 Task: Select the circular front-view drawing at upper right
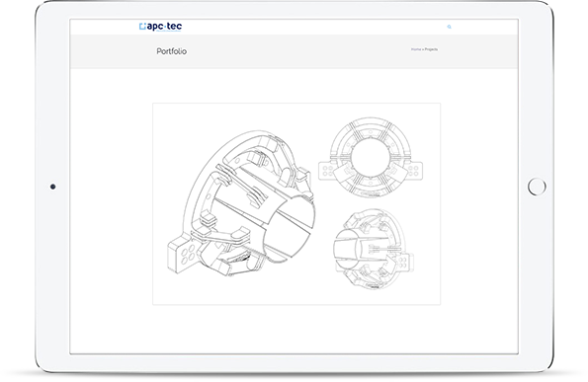(371, 157)
